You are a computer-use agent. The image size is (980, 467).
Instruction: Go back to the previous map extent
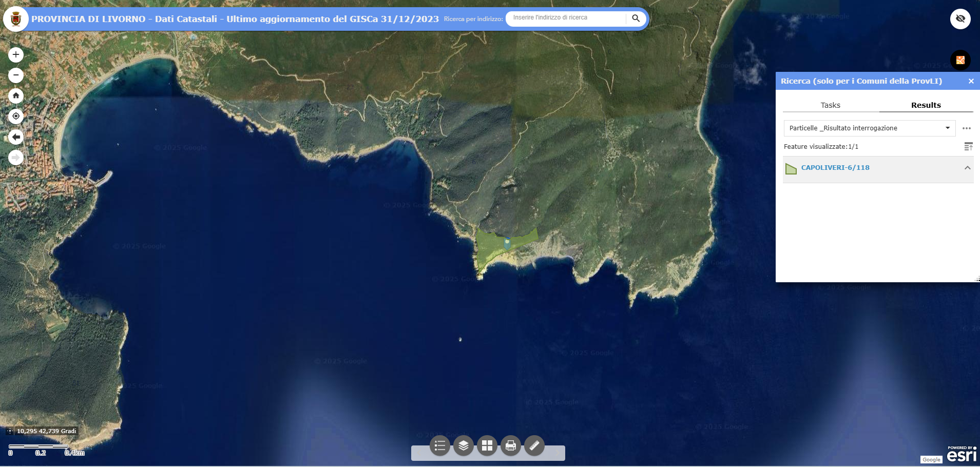click(x=16, y=137)
